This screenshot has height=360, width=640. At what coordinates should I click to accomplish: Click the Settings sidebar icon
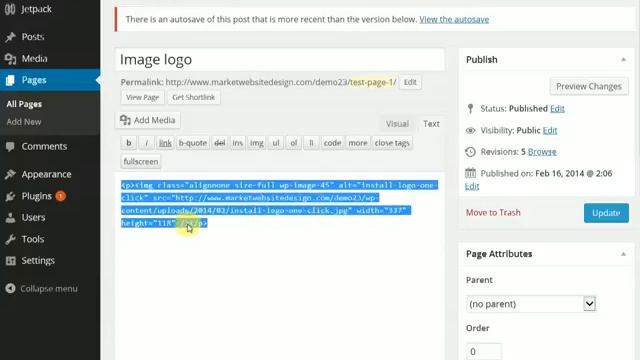pos(10,260)
